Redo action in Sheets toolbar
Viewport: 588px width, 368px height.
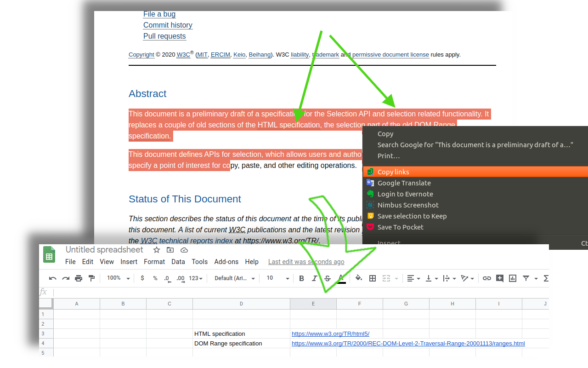[x=66, y=278]
